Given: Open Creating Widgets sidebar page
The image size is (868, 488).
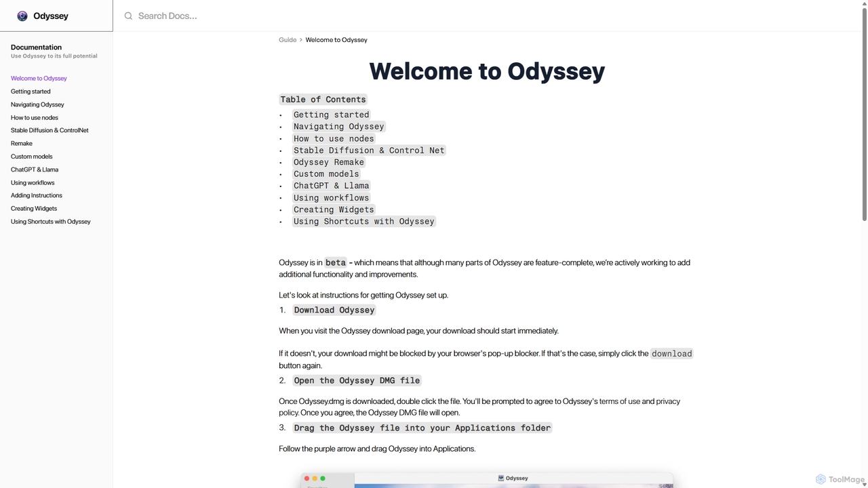Looking at the screenshot, I should coord(34,209).
